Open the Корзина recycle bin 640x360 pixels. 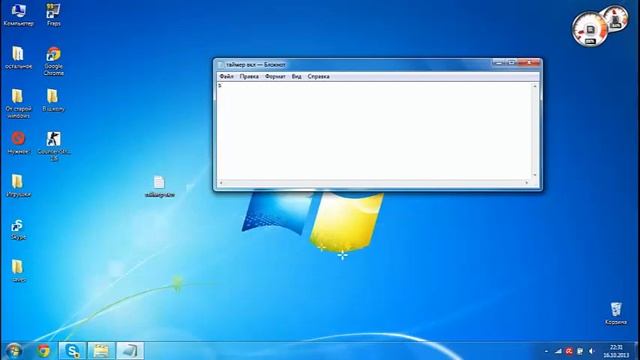coord(616,313)
